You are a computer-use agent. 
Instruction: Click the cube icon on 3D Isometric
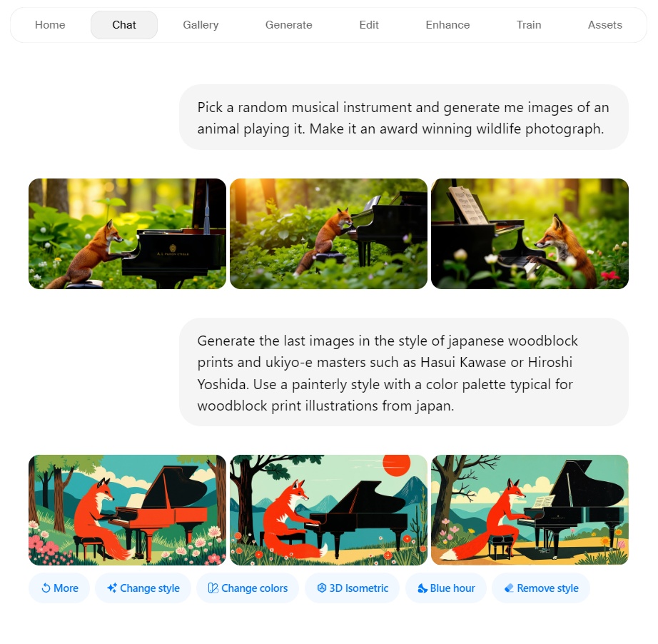click(322, 588)
